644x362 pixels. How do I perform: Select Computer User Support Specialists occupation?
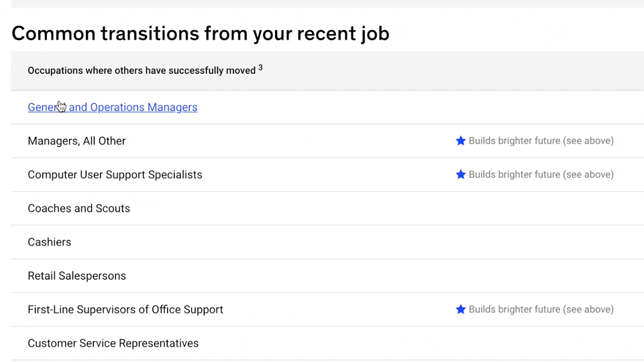(x=115, y=174)
